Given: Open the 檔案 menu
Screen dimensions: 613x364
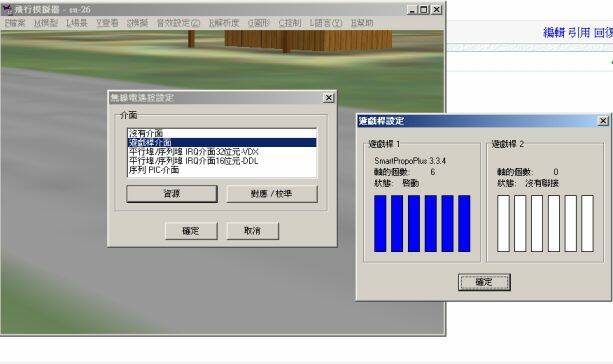Looking at the screenshot, I should (15, 23).
